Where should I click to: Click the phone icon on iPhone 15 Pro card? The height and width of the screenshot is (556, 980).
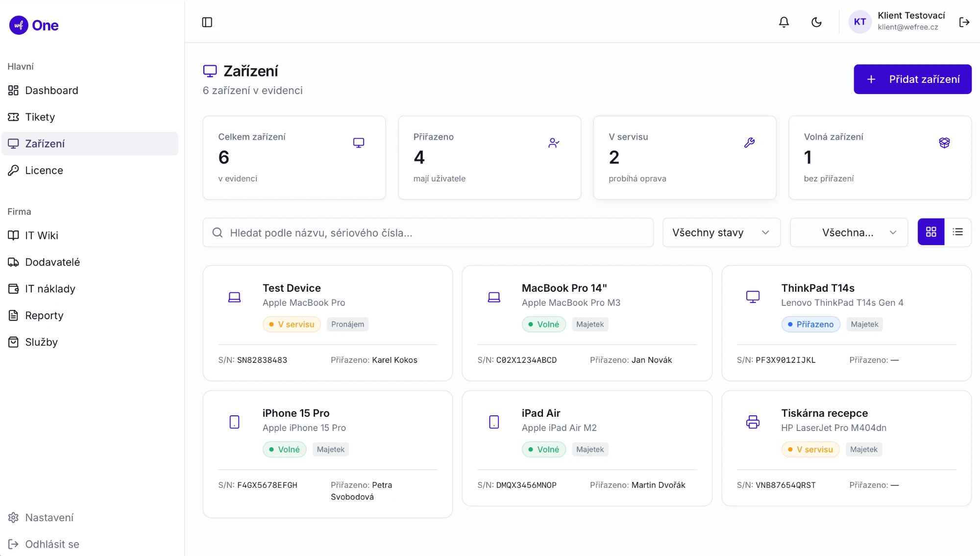coord(234,422)
